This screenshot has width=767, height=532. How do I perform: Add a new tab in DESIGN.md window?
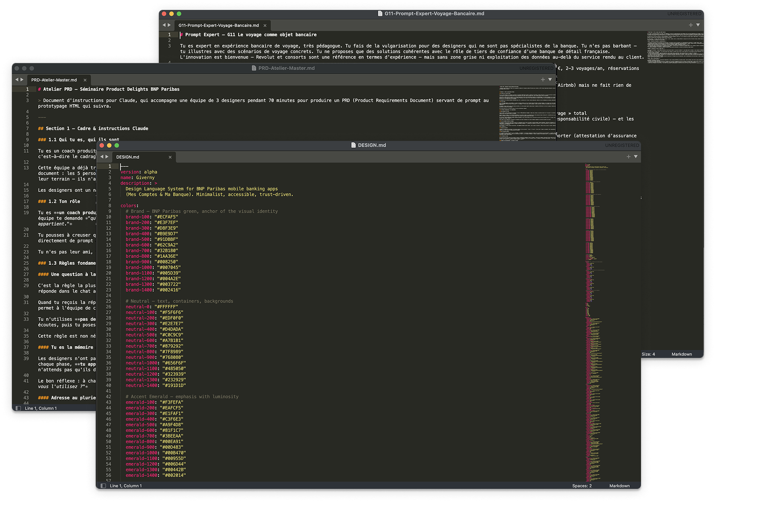[629, 157]
